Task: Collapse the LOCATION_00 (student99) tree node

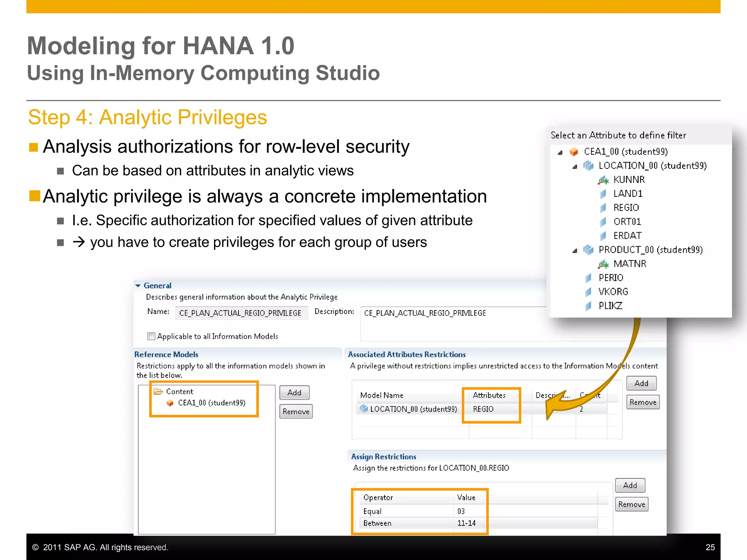Action: (575, 167)
